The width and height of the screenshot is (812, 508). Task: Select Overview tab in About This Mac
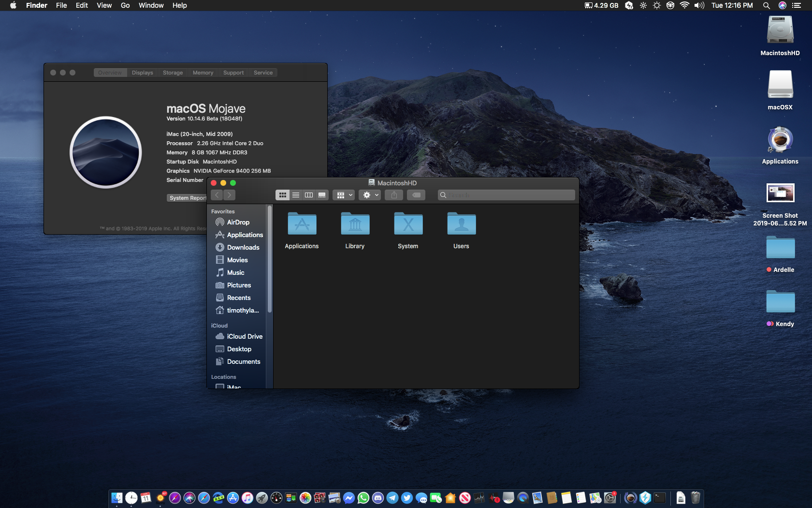tap(110, 73)
